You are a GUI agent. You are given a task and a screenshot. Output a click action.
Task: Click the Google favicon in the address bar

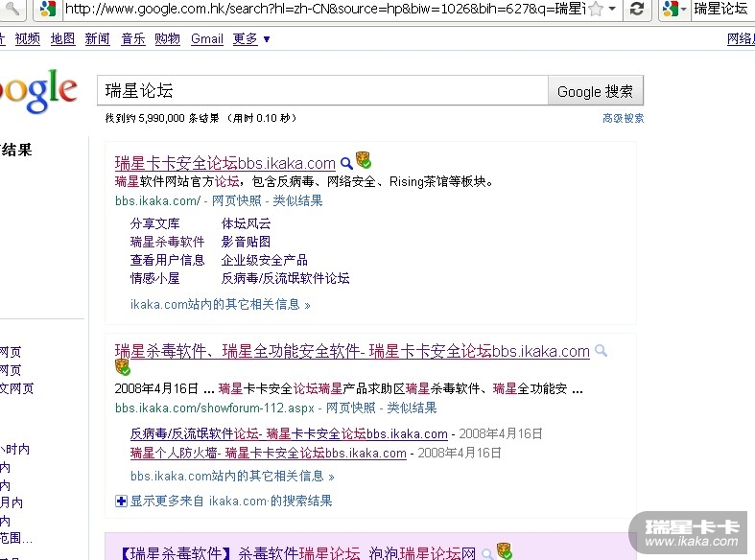pos(48,9)
